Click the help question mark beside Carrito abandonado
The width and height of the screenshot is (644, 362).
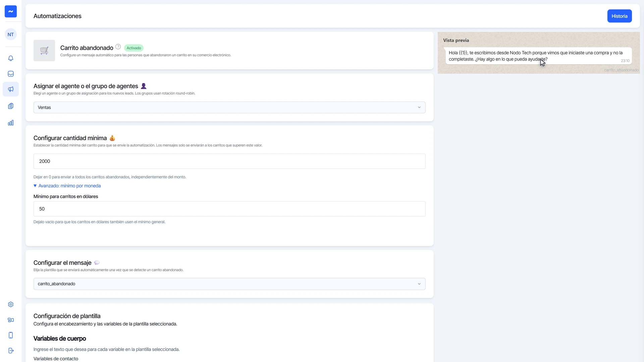(118, 47)
